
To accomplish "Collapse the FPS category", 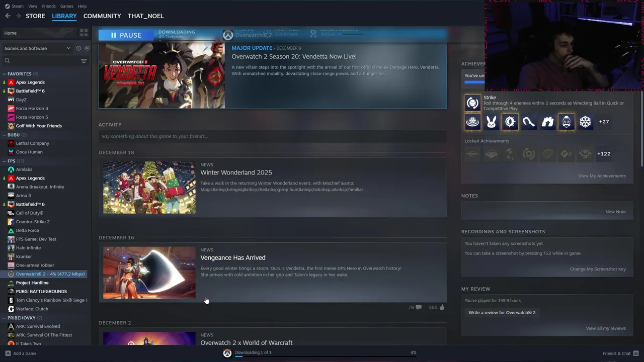I will [5, 161].
